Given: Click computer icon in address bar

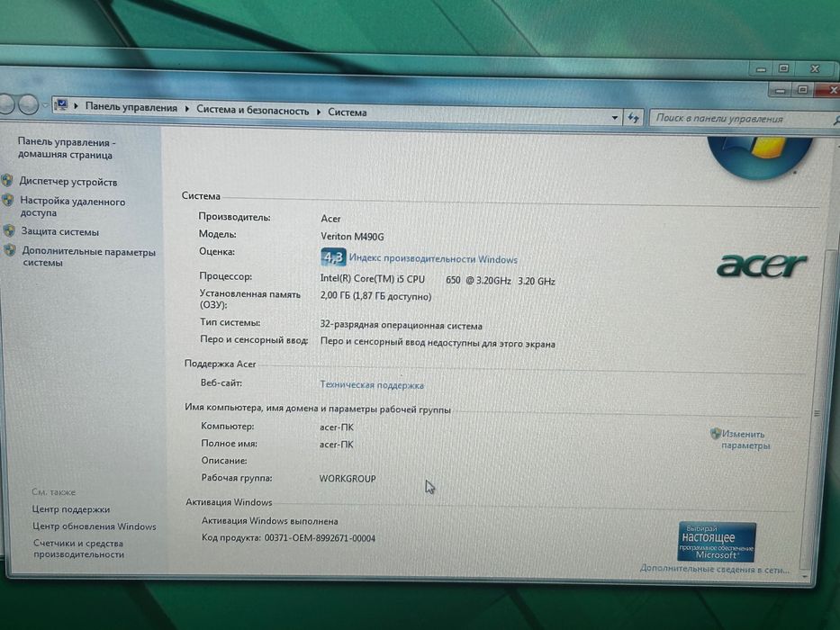Looking at the screenshot, I should click(61, 104).
